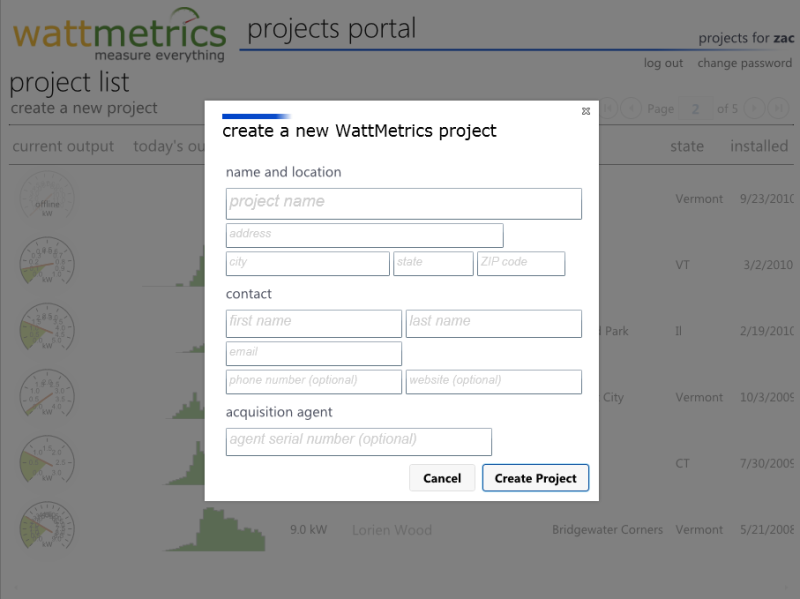Focus the website (optional) field

[493, 382]
